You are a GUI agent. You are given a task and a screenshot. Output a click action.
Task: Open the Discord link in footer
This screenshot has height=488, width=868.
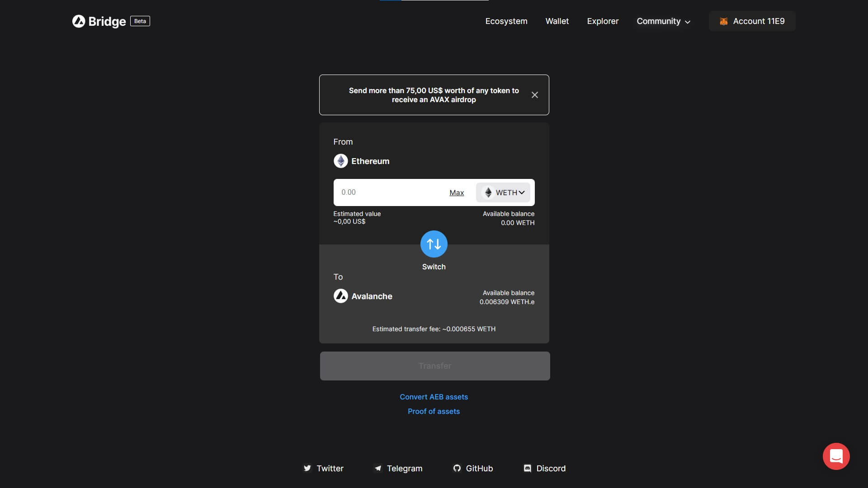pos(544,468)
